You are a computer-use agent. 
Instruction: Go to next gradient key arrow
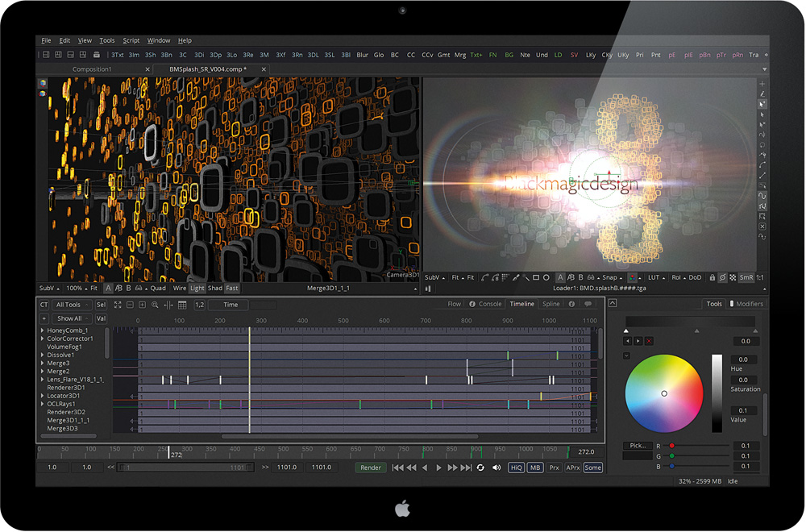click(x=638, y=341)
